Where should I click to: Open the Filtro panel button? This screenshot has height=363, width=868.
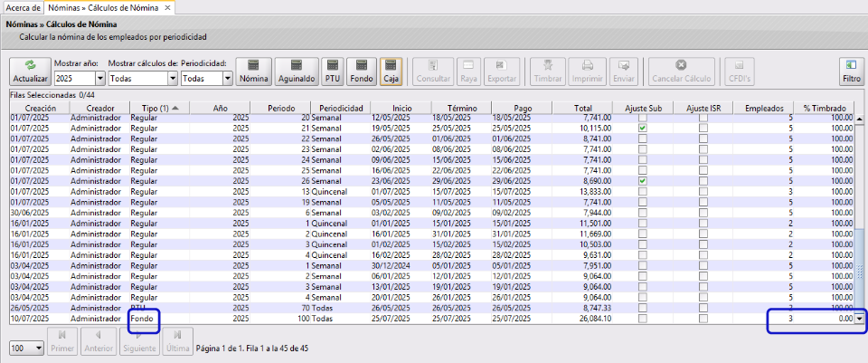pos(852,72)
